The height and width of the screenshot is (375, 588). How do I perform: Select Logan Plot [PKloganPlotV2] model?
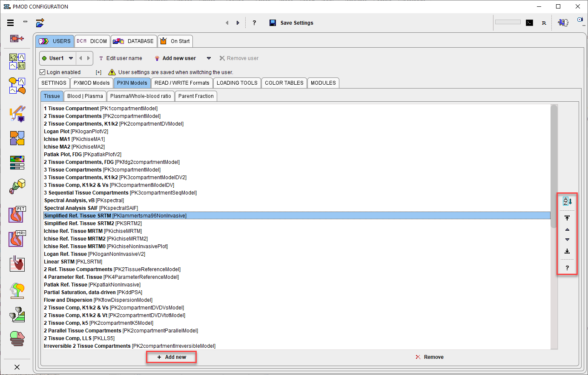pos(297,132)
